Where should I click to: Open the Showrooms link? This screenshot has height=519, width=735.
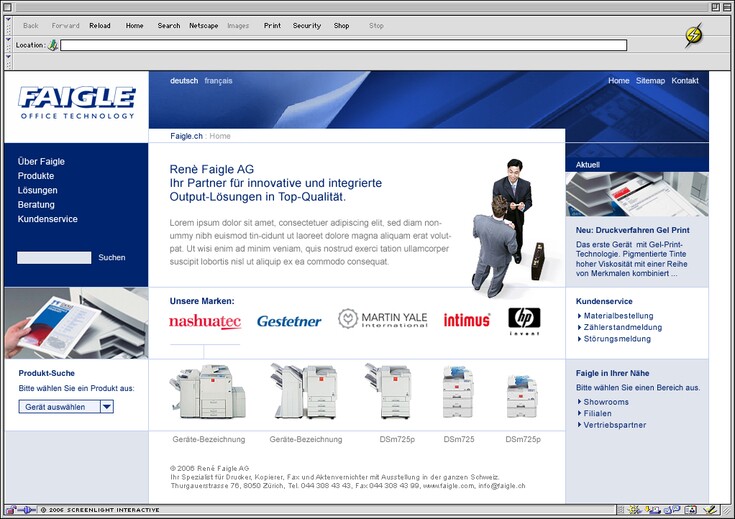(606, 402)
